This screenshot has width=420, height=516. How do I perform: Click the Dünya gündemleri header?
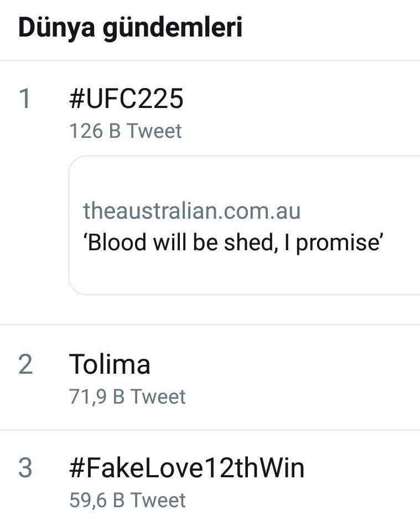pyautogui.click(x=130, y=28)
